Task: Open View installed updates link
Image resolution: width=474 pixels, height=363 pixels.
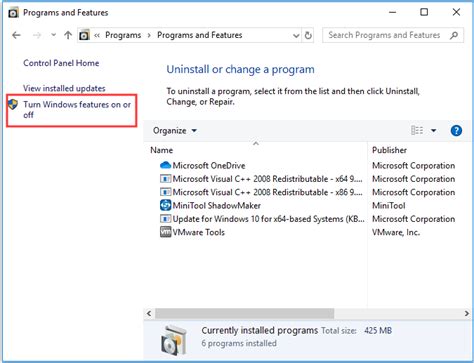Action: coord(64,88)
